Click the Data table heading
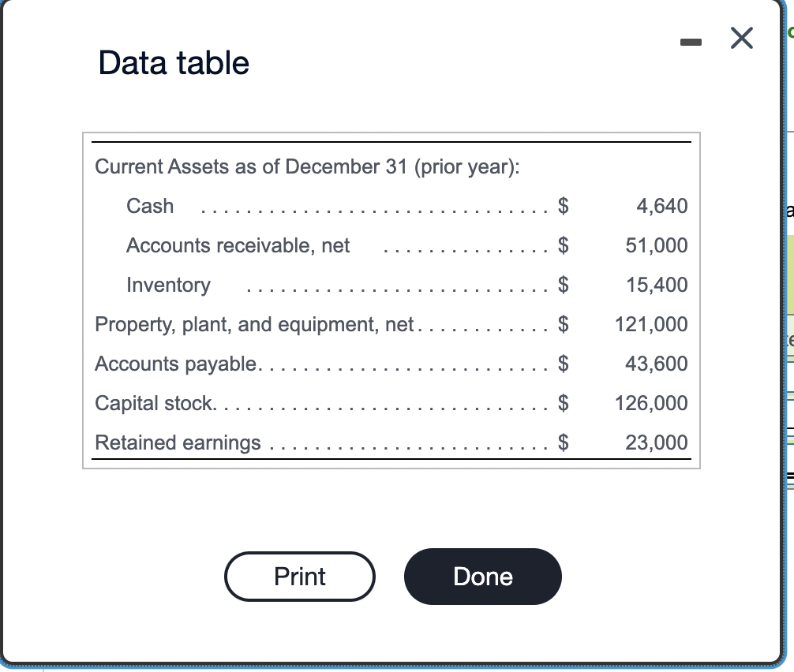The image size is (794, 672). tap(174, 63)
